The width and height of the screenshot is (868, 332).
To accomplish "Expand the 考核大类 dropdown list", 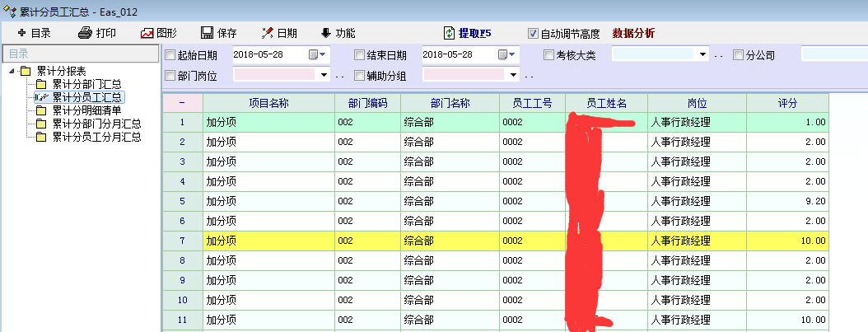I will [x=702, y=55].
